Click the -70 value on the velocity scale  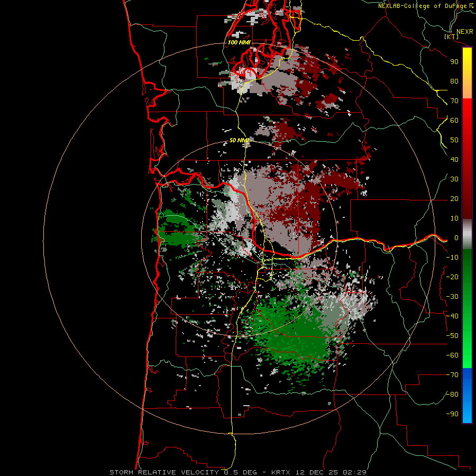[x=452, y=375]
